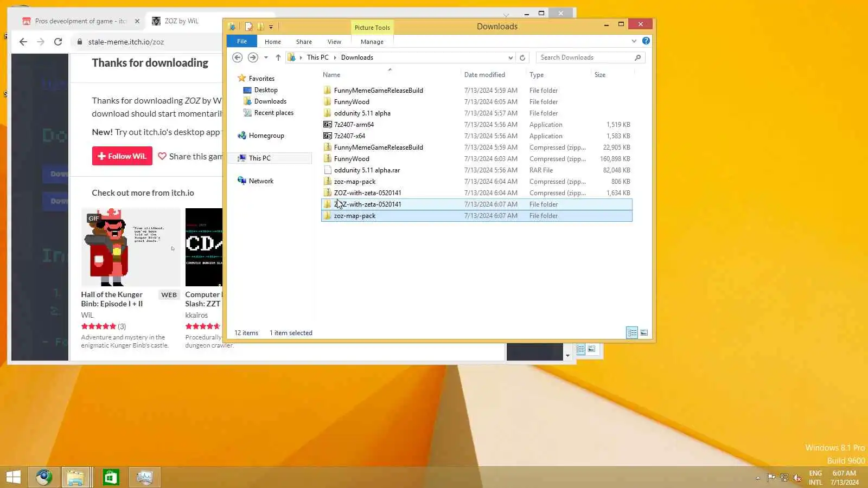This screenshot has height=488, width=868.
Task: Close the 'Pros development of game' browser tab
Action: point(137,21)
